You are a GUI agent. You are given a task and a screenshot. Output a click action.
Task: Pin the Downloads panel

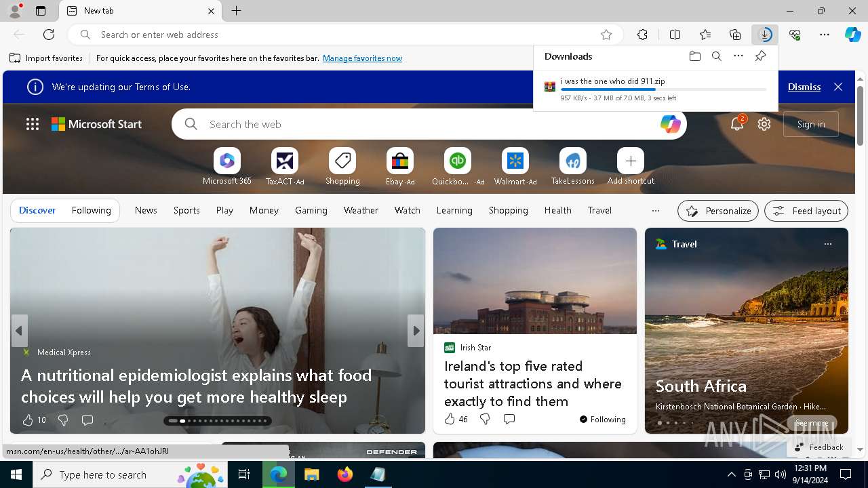coord(760,56)
